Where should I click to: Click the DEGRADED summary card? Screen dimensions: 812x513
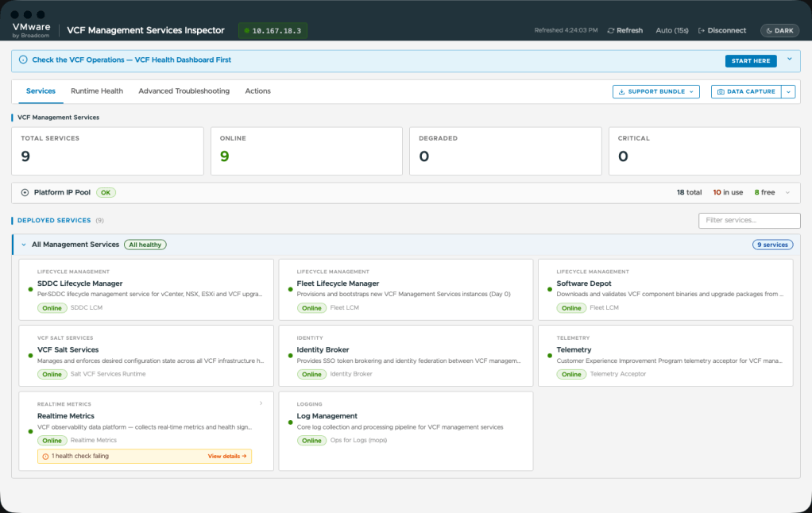pos(505,151)
